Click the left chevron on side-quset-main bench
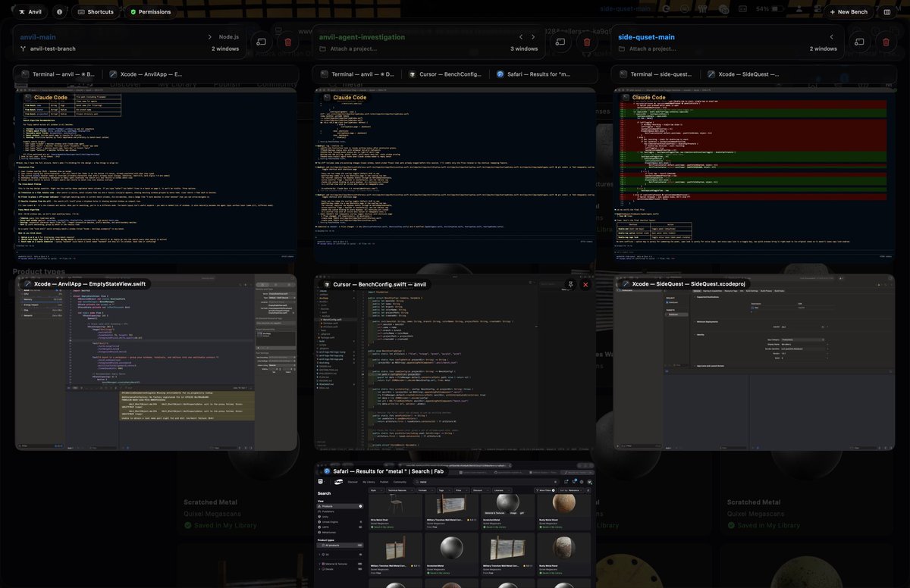Screen dimensions: 910x588 click(x=832, y=36)
